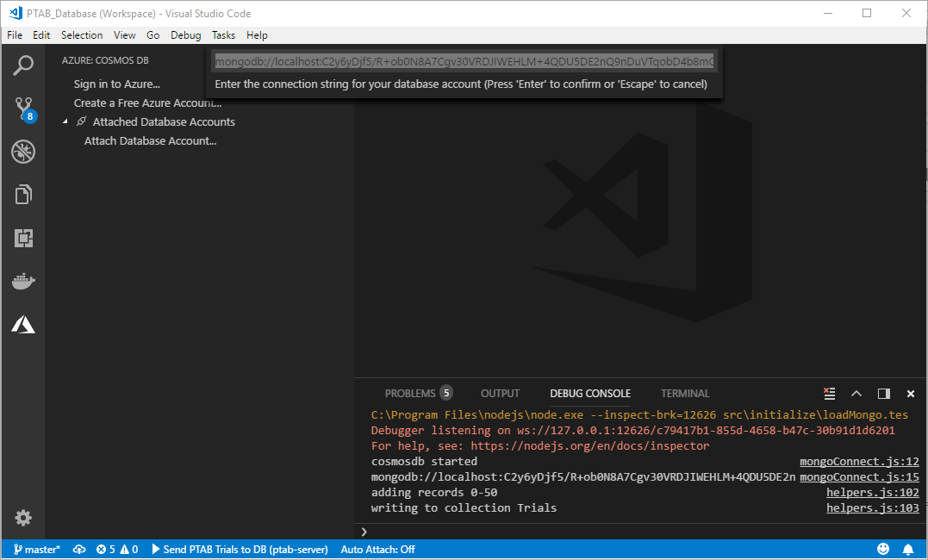The width and height of the screenshot is (928, 560).
Task: Close the bottom panel
Action: (x=911, y=394)
